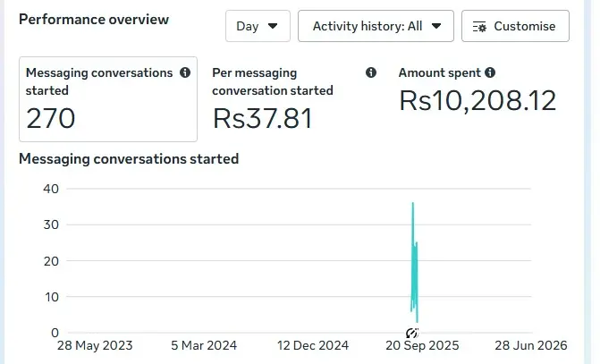Click the 270 conversations count
The image size is (600, 364).
tap(50, 118)
